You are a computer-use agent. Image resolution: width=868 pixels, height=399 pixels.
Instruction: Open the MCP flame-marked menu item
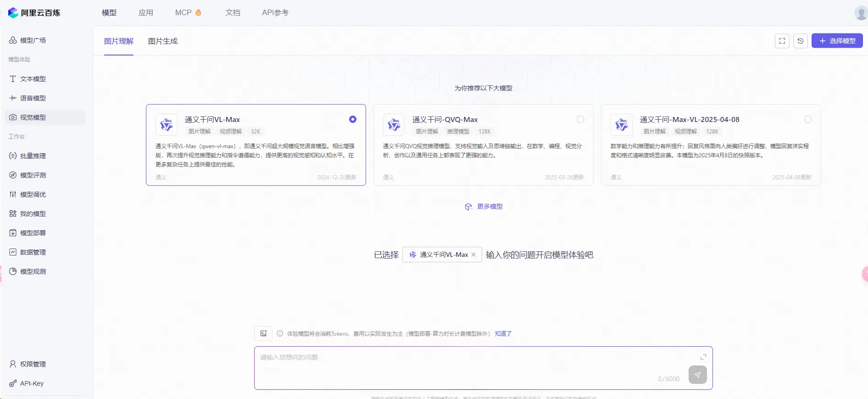(x=188, y=13)
